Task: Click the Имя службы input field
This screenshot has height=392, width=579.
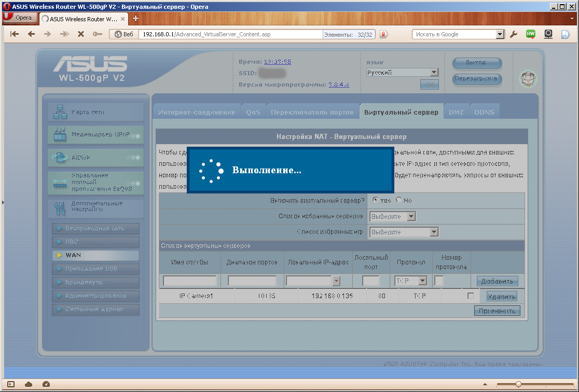Action: coord(189,281)
